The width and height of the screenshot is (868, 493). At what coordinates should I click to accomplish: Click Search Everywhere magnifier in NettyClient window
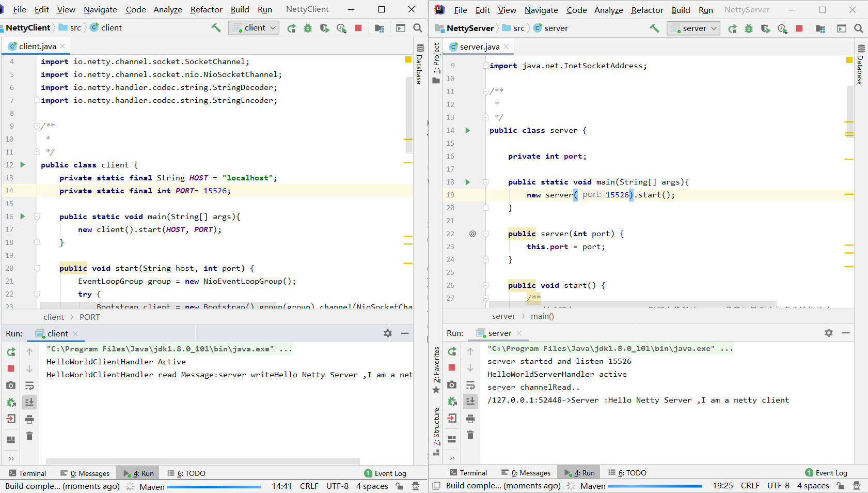[x=418, y=28]
